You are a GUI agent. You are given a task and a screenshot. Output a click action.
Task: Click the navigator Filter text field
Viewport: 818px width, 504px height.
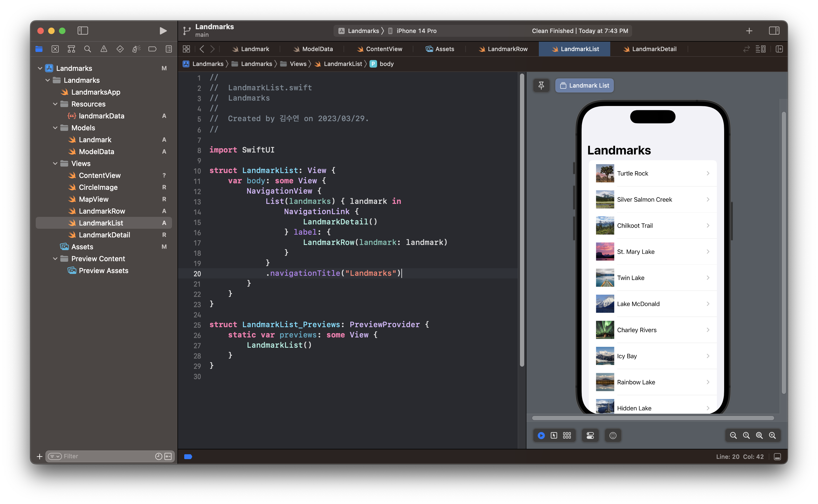coord(107,456)
